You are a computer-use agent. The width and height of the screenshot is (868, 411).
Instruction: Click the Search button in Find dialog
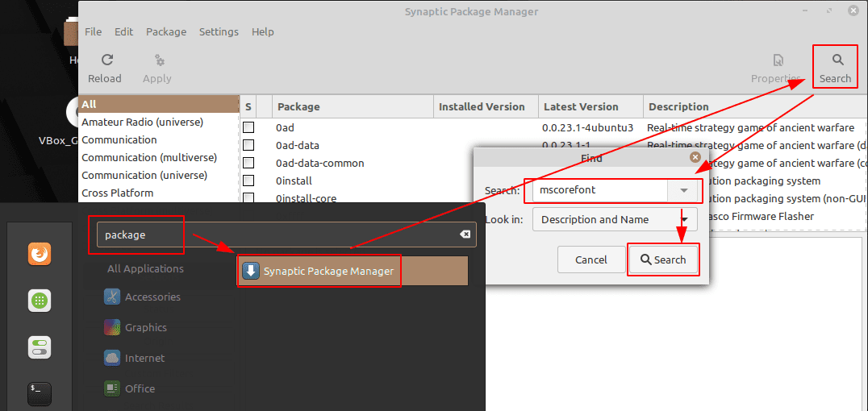click(x=663, y=260)
